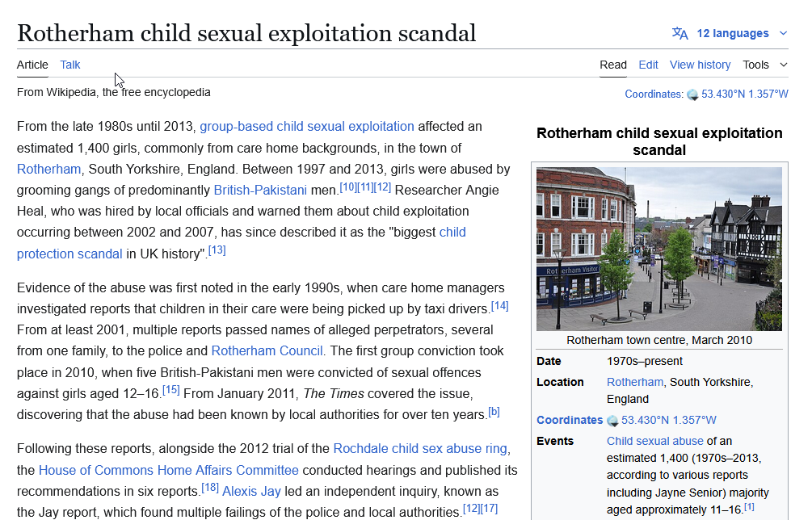This screenshot has width=812, height=520.
Task: Open the 12 languages dropdown
Action: (733, 34)
